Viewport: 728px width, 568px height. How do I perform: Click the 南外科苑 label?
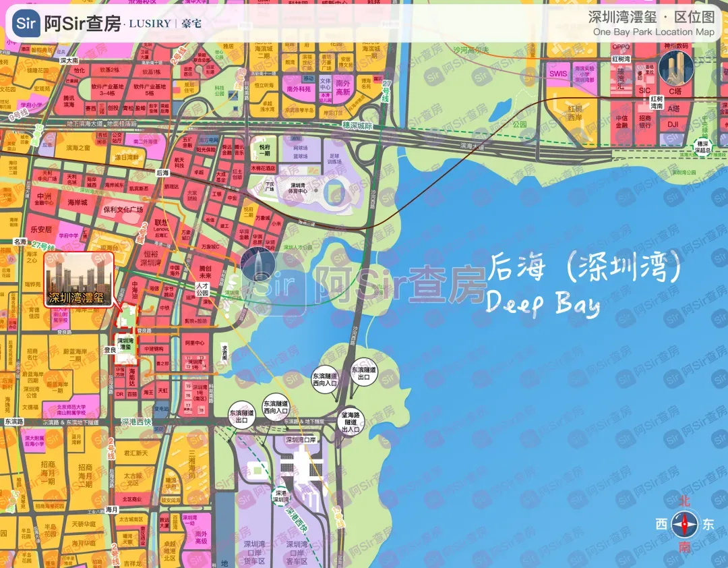(299, 89)
